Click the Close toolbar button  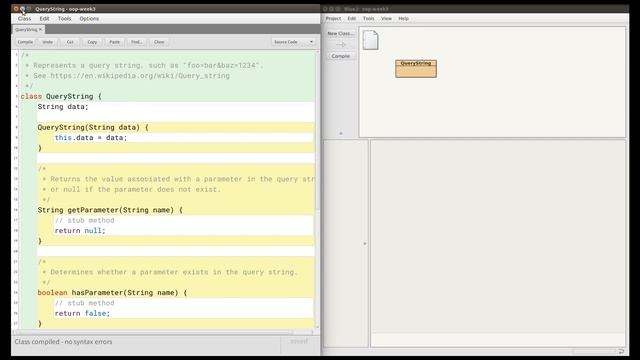tap(159, 42)
